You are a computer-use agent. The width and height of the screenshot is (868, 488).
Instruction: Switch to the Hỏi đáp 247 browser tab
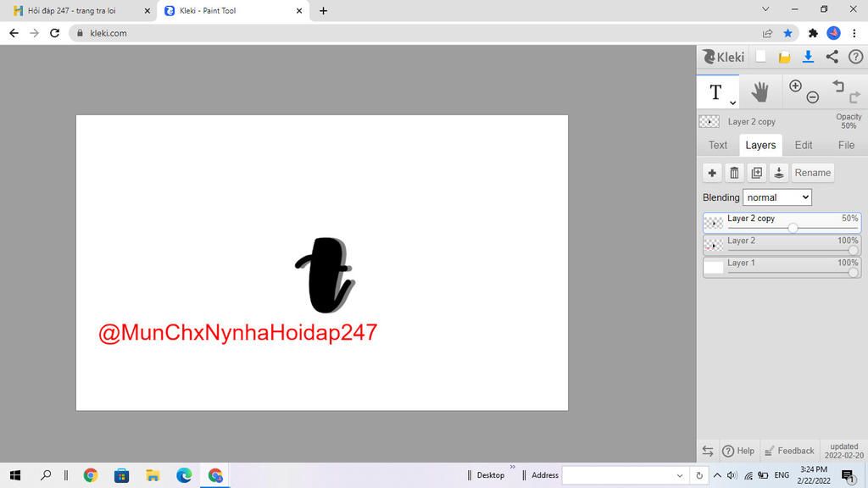click(x=81, y=10)
